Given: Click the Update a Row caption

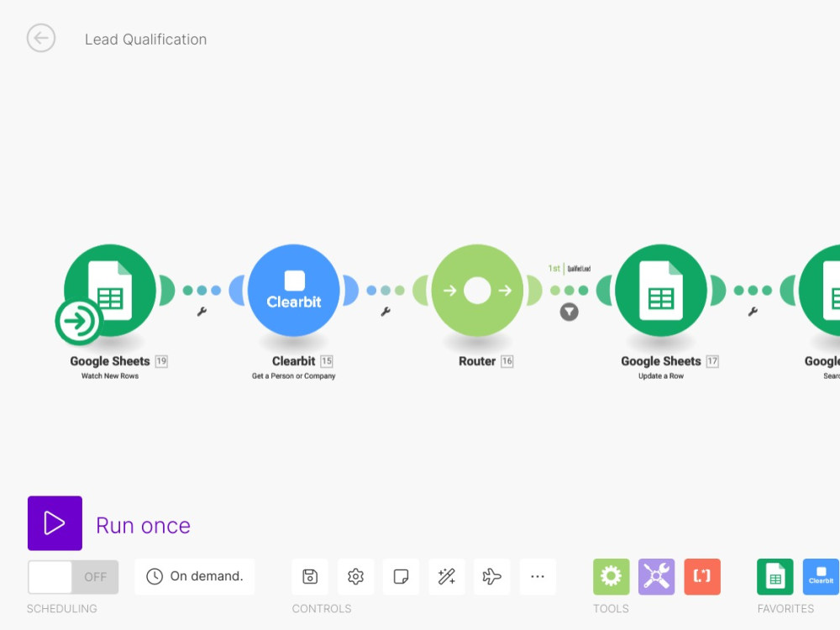Looking at the screenshot, I should (661, 376).
